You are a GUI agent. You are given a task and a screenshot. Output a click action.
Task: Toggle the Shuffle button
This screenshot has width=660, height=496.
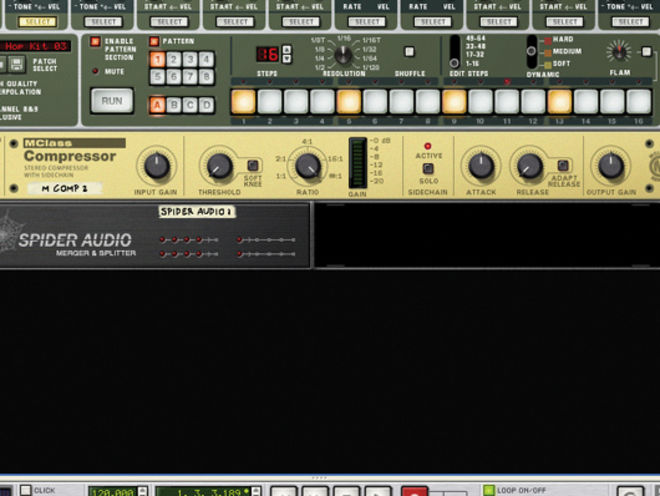point(409,51)
